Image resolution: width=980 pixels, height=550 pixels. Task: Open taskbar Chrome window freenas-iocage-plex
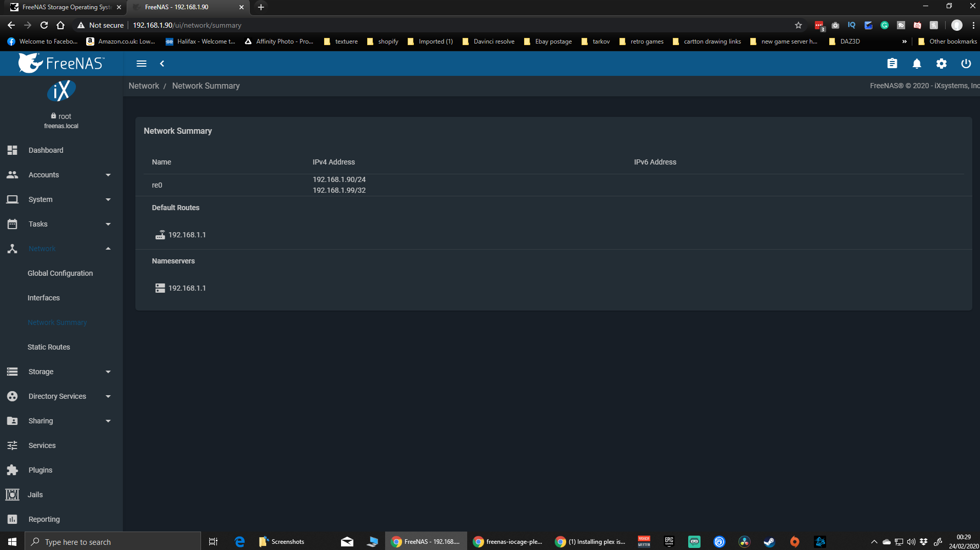tap(508, 542)
